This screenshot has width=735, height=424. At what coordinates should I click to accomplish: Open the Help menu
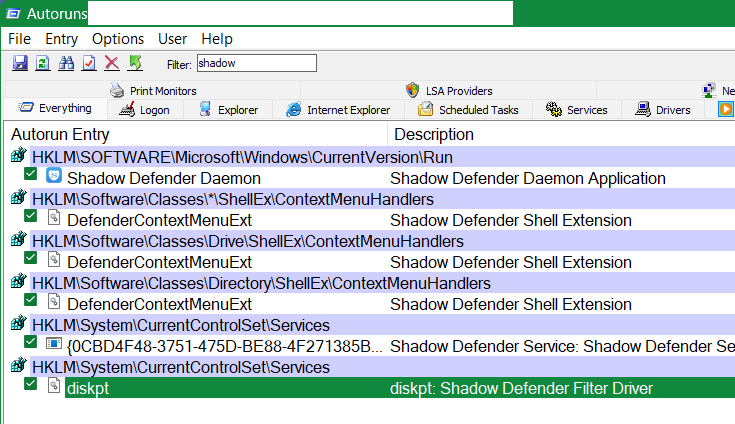[217, 39]
